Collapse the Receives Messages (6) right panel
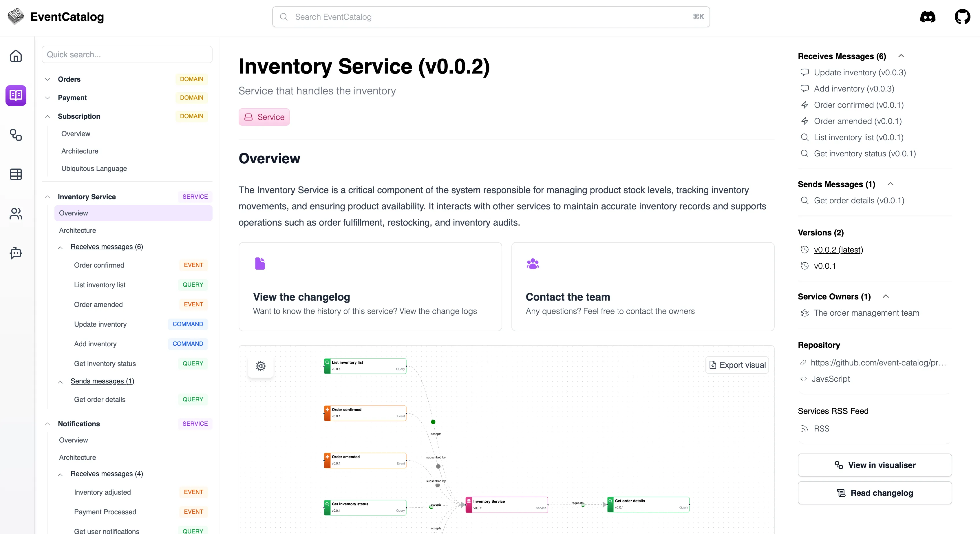The image size is (980, 534). click(901, 56)
